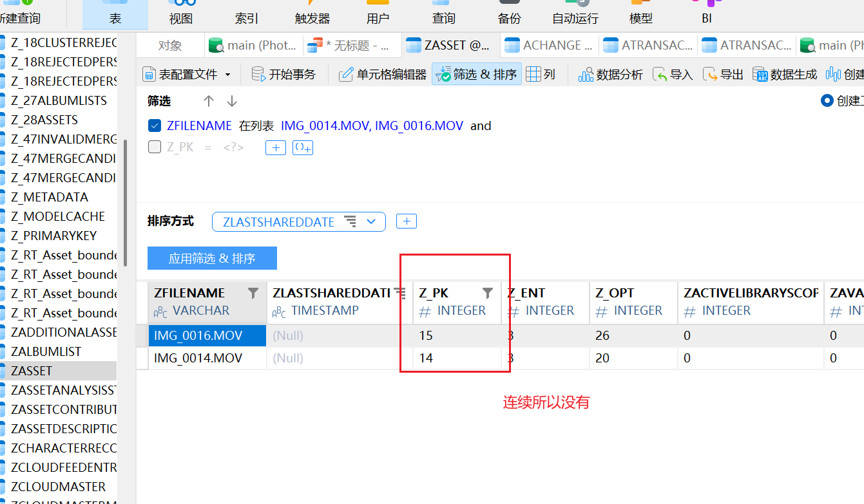This screenshot has width=864, height=504.
Task: Add a sort column with plus icon
Action: coord(406,221)
